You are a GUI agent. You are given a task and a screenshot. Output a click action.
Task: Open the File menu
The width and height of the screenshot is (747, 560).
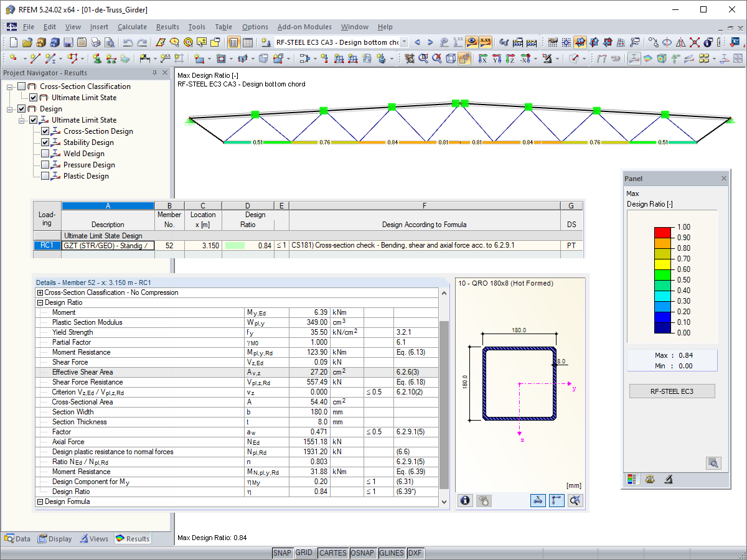coord(29,27)
